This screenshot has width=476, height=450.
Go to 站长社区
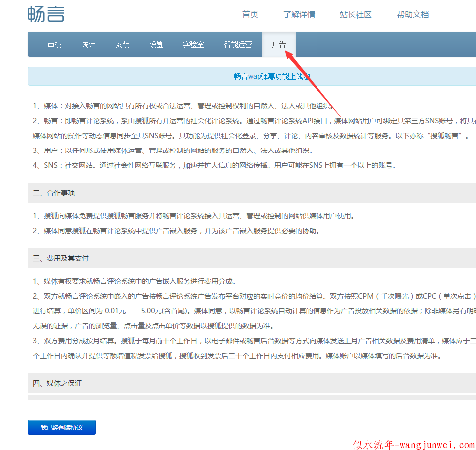tap(356, 14)
